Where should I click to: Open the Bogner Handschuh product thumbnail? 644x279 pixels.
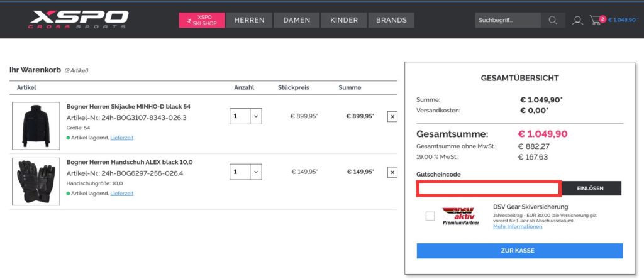(x=36, y=182)
